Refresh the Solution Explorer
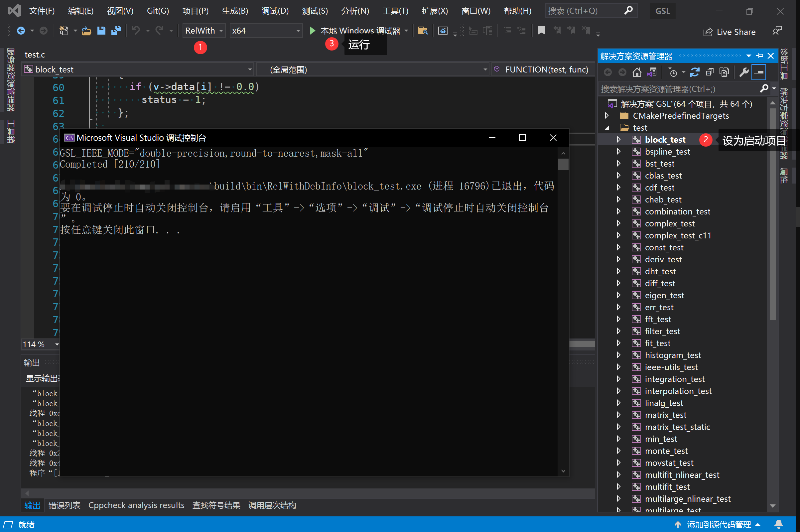 (x=695, y=72)
